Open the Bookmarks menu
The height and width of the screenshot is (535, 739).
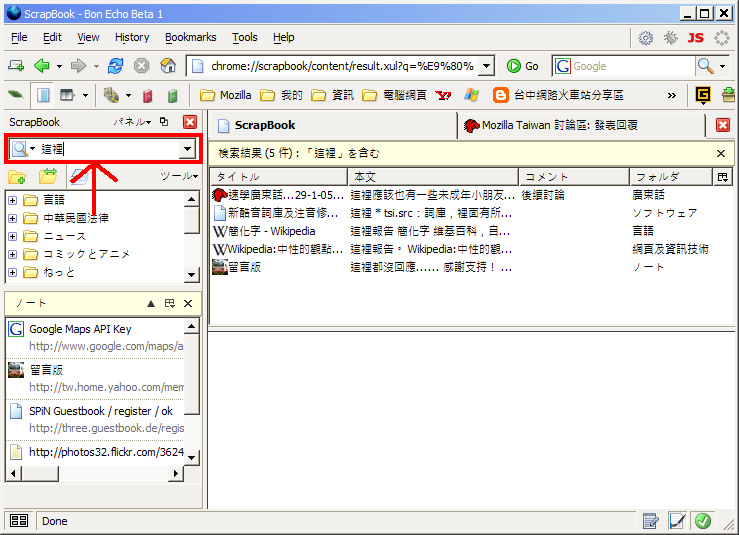tap(190, 37)
